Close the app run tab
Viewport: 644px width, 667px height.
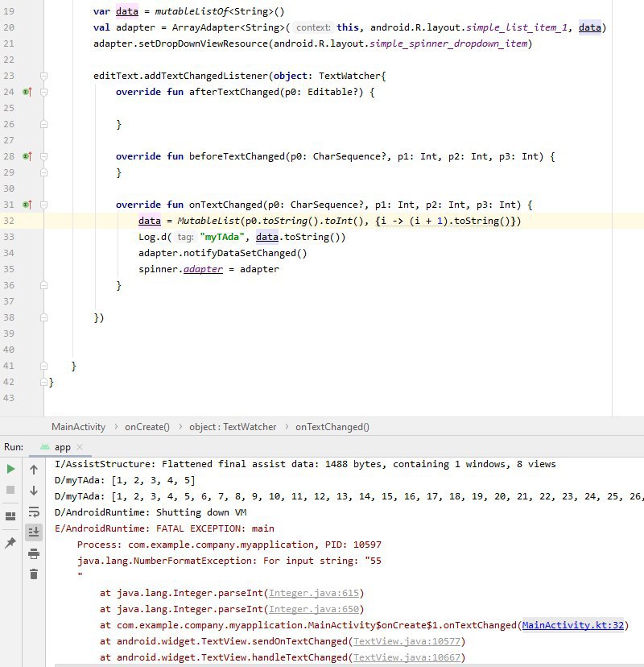[80, 447]
